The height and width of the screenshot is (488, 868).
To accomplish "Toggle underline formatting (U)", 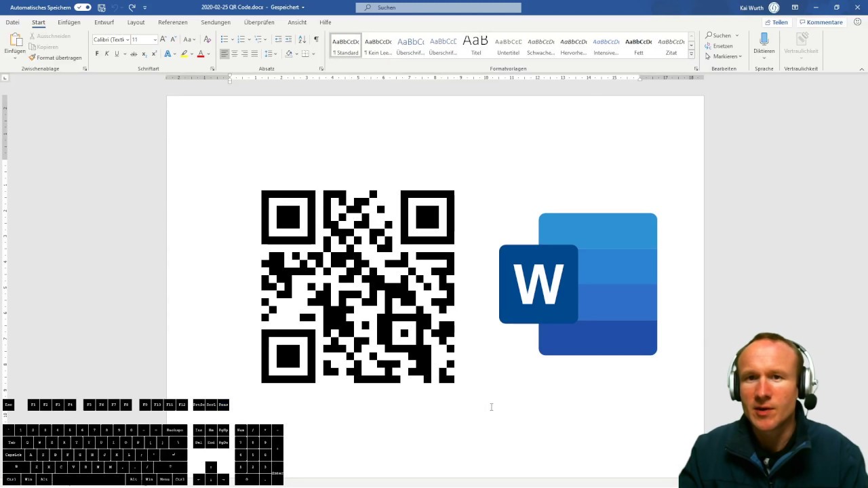I will [x=117, y=54].
